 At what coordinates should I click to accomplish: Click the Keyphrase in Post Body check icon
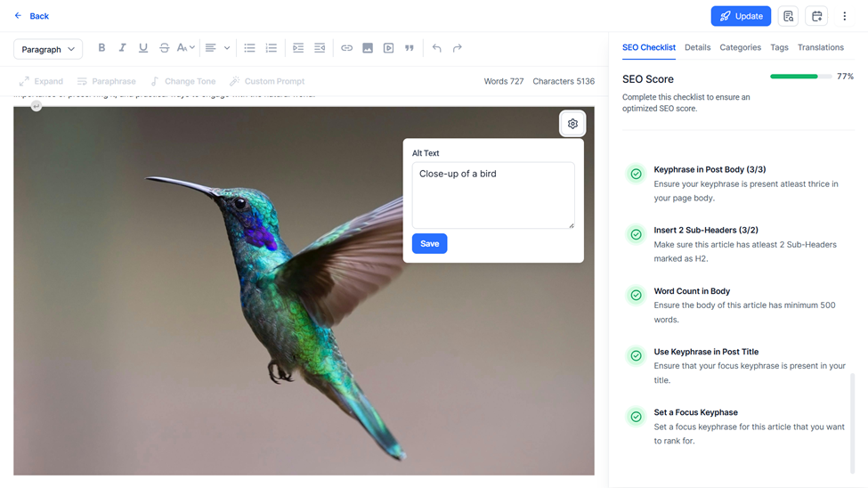click(x=636, y=174)
